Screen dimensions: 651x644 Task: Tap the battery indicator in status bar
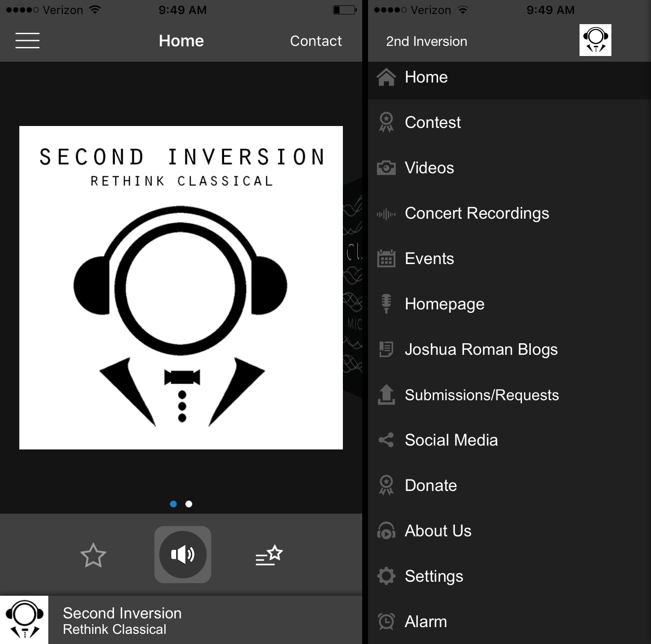click(345, 10)
